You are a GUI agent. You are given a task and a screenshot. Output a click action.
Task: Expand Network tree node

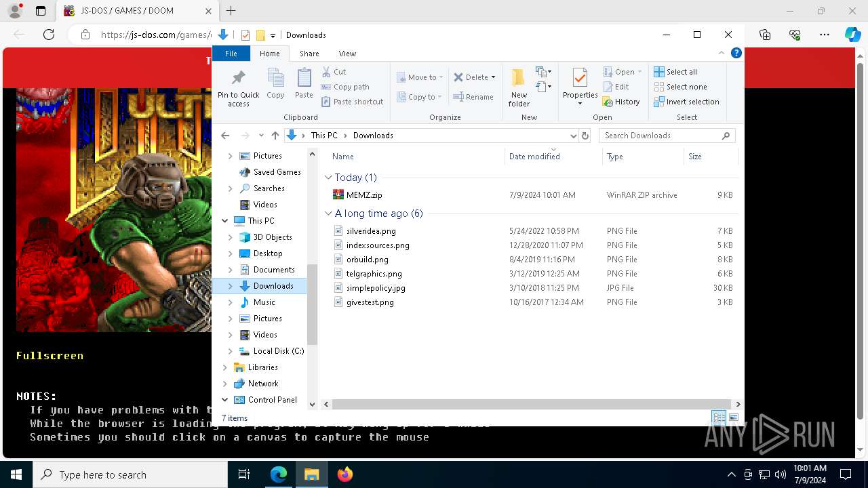coord(225,384)
